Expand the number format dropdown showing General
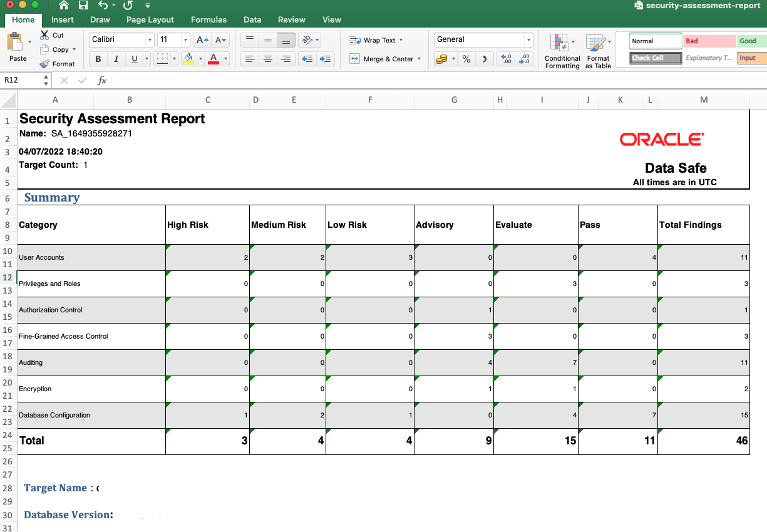767x532 pixels. point(528,39)
